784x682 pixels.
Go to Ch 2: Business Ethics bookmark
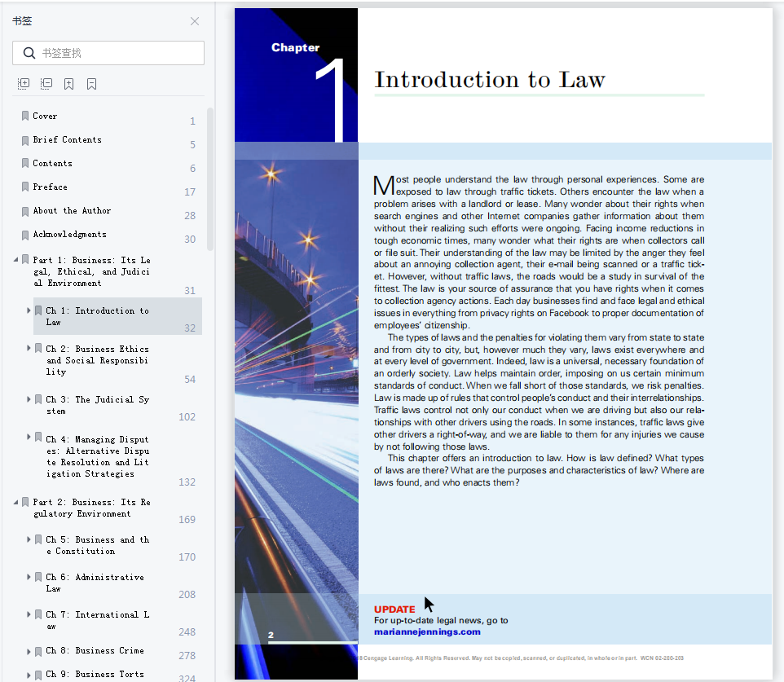pos(98,360)
